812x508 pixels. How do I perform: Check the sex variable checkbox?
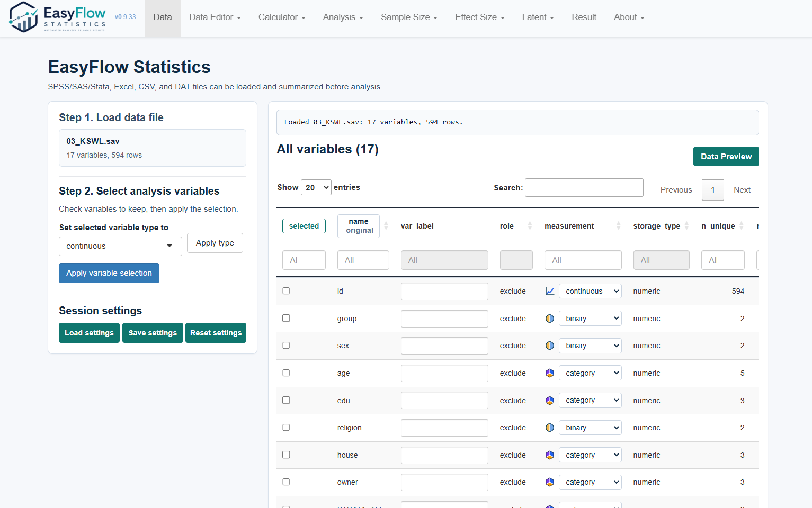(286, 346)
